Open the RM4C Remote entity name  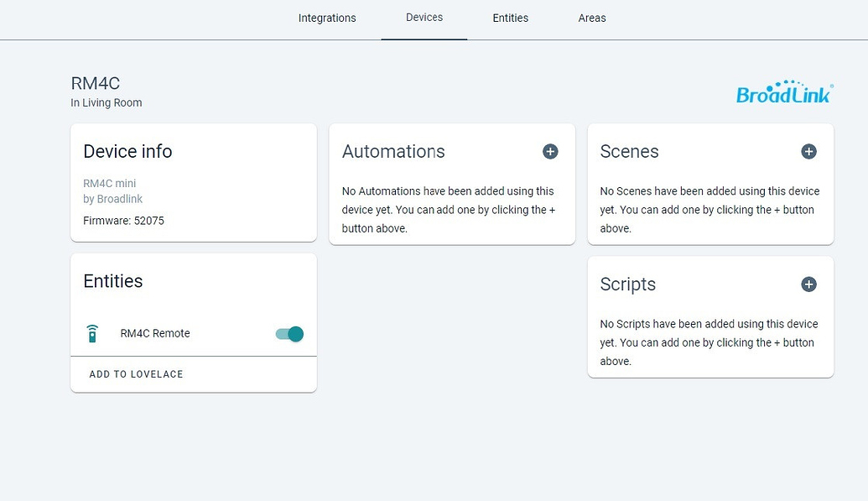pos(155,334)
